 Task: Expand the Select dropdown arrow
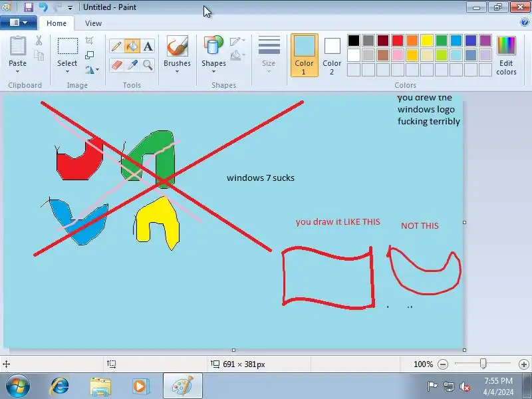(x=67, y=72)
